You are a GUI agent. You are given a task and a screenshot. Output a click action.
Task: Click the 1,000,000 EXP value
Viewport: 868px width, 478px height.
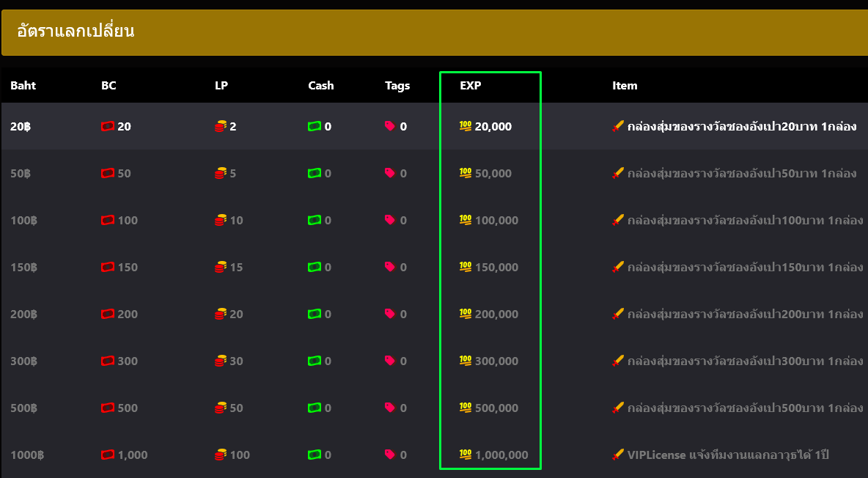tap(501, 455)
